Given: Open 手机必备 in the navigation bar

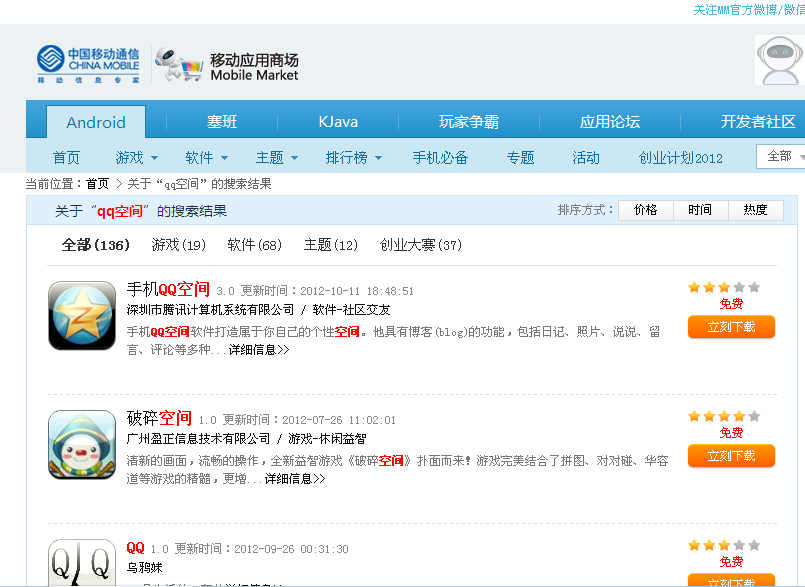Looking at the screenshot, I should click(440, 158).
